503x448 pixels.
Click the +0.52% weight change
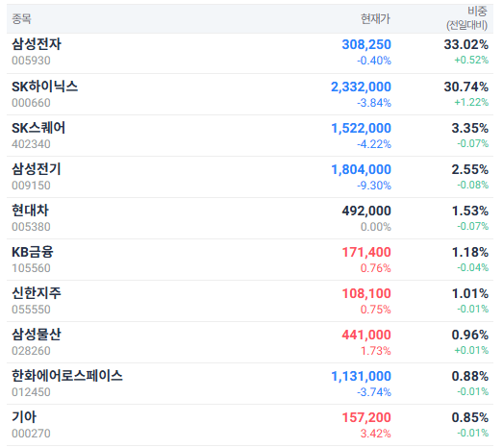pyautogui.click(x=471, y=60)
